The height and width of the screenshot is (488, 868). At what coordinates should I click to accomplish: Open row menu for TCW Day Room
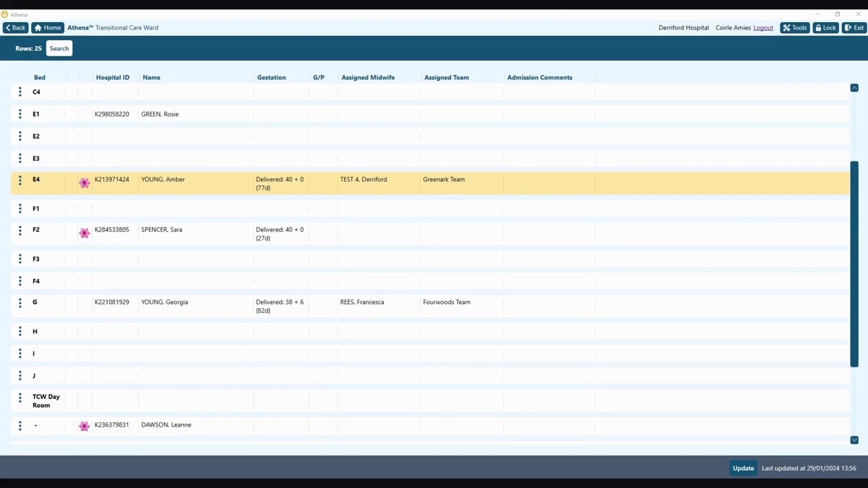click(20, 398)
